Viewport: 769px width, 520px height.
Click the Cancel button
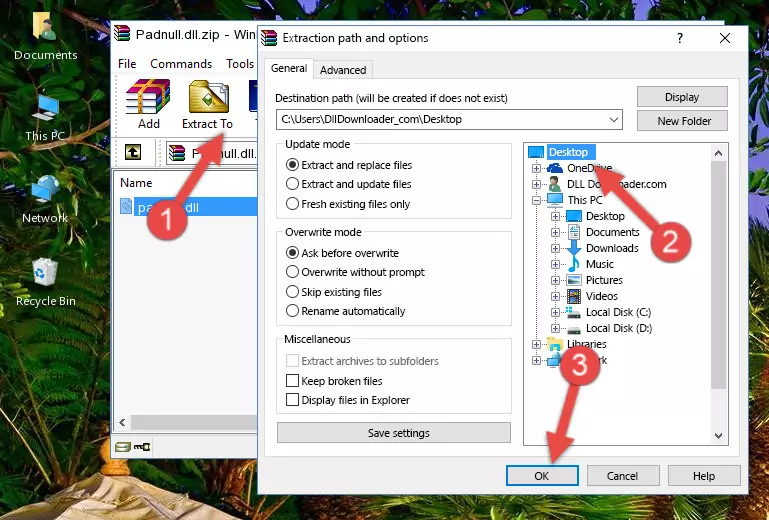[x=622, y=476]
